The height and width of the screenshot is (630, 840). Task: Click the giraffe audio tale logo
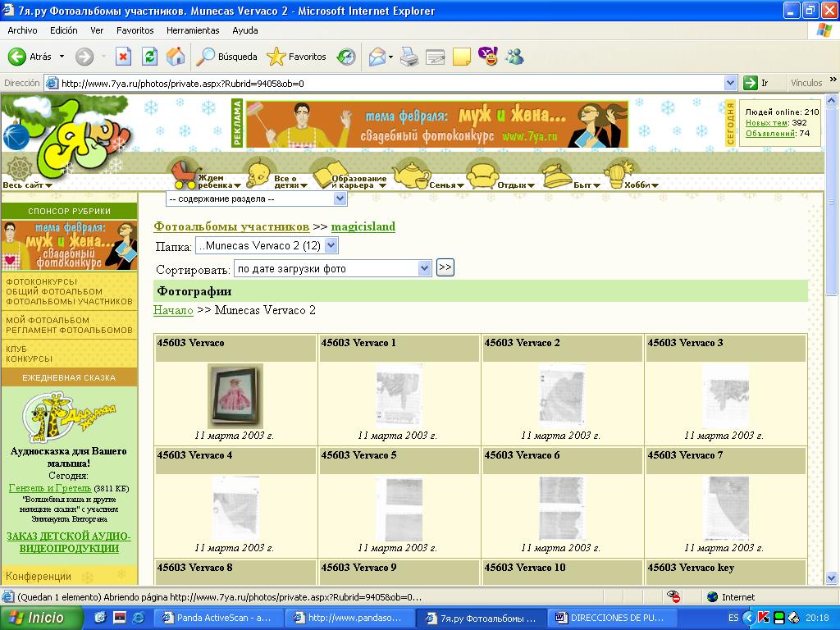click(x=69, y=417)
